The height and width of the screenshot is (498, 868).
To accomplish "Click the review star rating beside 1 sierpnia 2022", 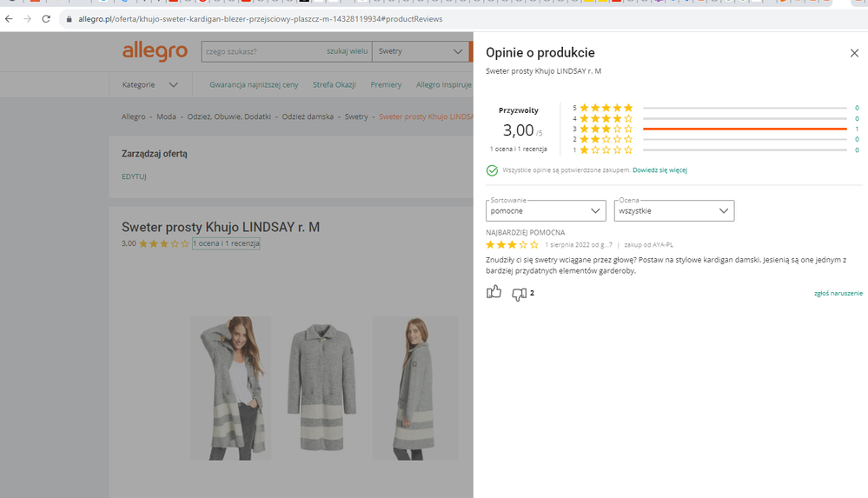I will coord(512,245).
